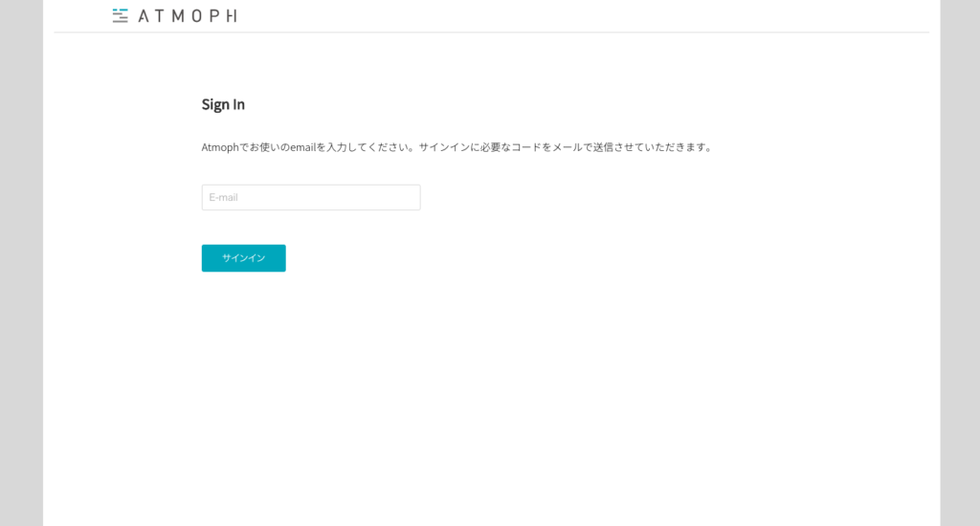Select the Sign In heading text

pos(223,104)
